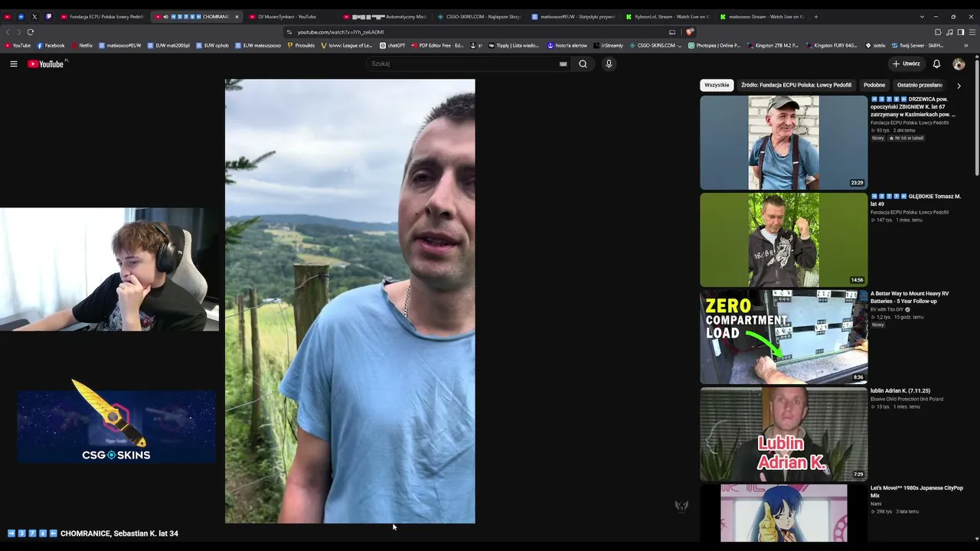980x551 pixels.
Task: Select the Ostatnio przesłane filter chip
Action: tap(920, 85)
